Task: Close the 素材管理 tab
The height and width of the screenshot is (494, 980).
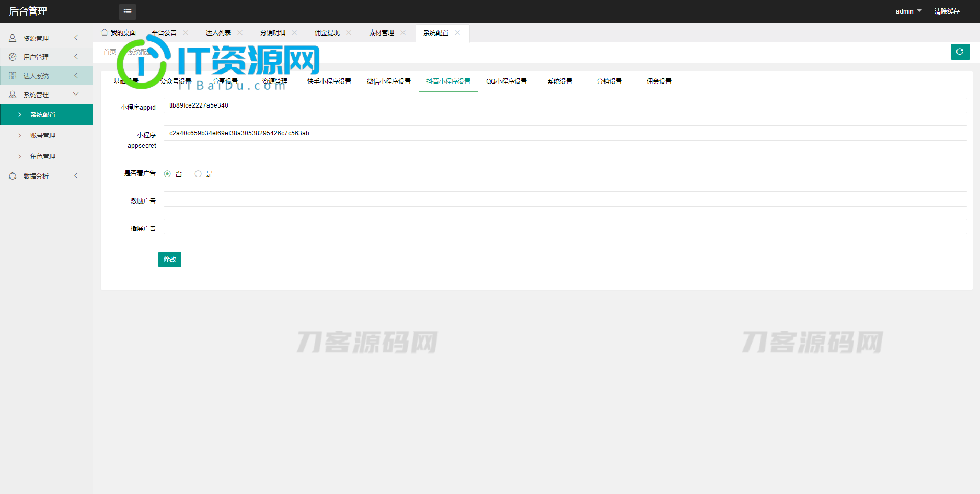Action: pyautogui.click(x=403, y=32)
